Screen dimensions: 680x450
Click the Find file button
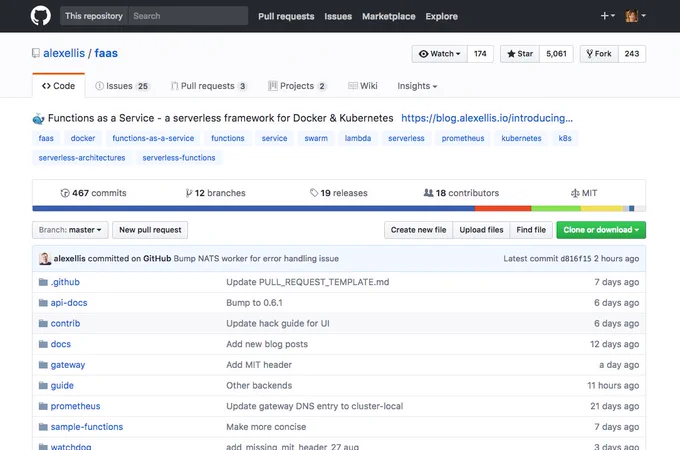tap(531, 230)
